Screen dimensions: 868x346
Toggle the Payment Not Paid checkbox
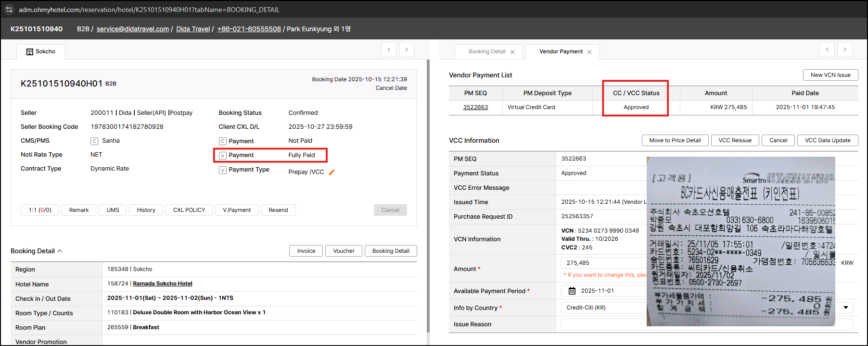coord(222,141)
